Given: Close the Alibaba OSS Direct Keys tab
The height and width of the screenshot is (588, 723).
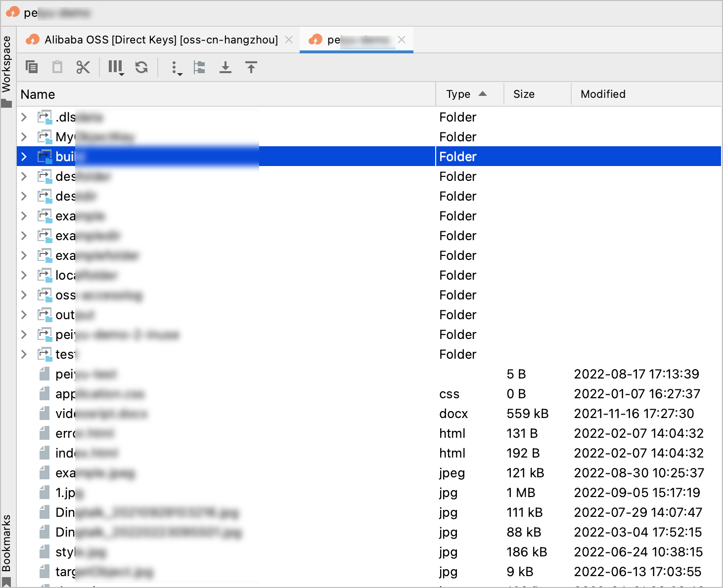Looking at the screenshot, I should coord(289,40).
